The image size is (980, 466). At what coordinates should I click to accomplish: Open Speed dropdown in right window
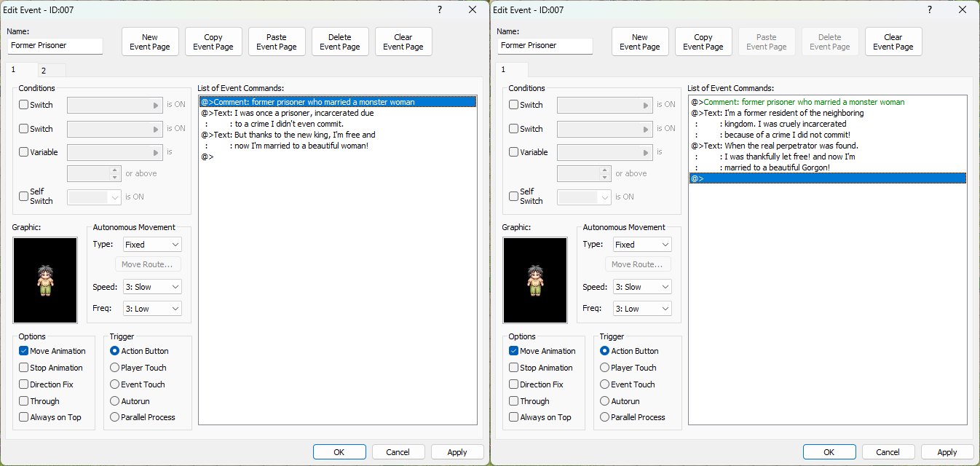[x=642, y=287]
